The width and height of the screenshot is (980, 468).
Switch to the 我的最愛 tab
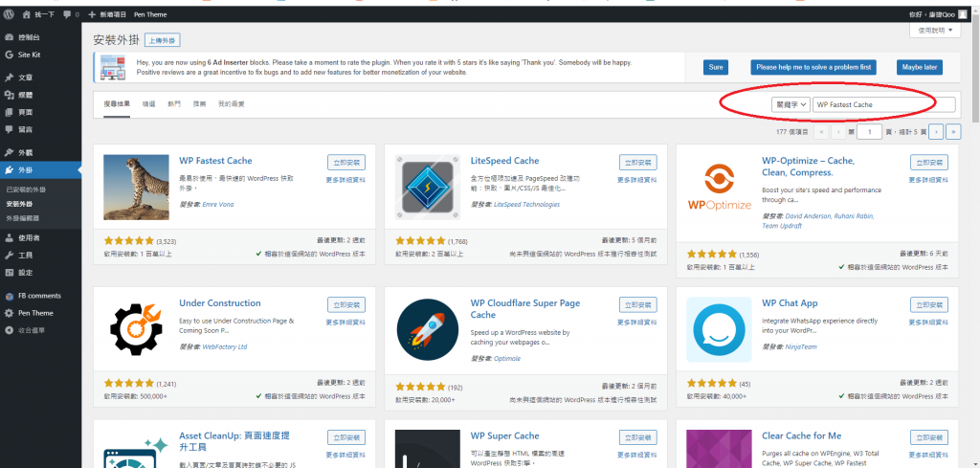coord(231,103)
